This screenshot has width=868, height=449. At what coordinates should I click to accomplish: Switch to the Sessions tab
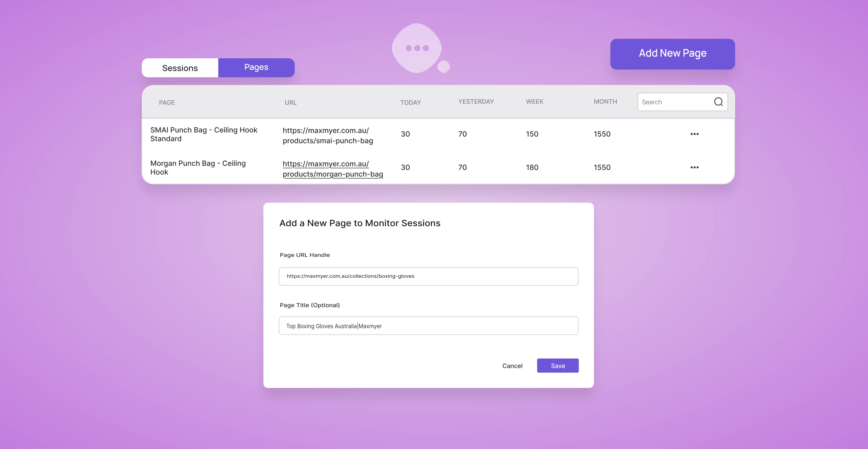click(x=180, y=68)
